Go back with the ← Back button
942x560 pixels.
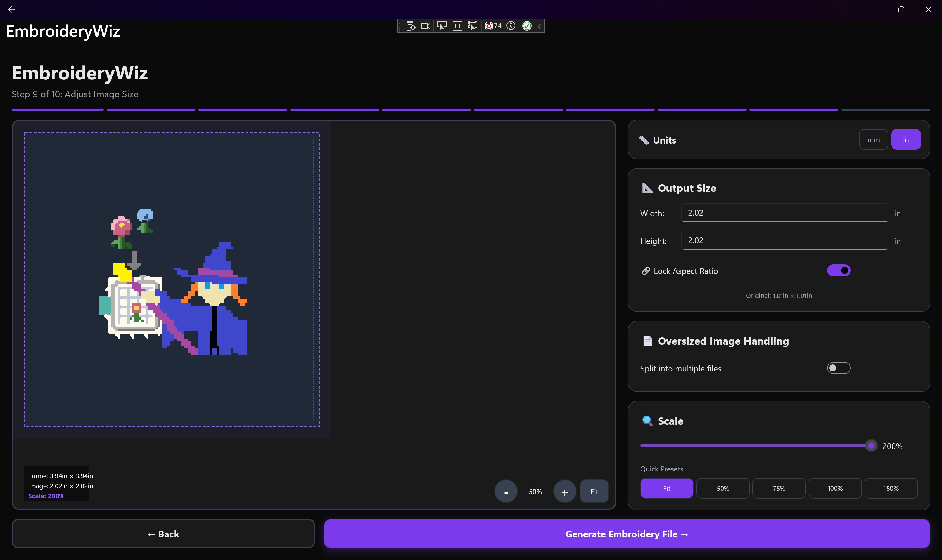click(163, 534)
